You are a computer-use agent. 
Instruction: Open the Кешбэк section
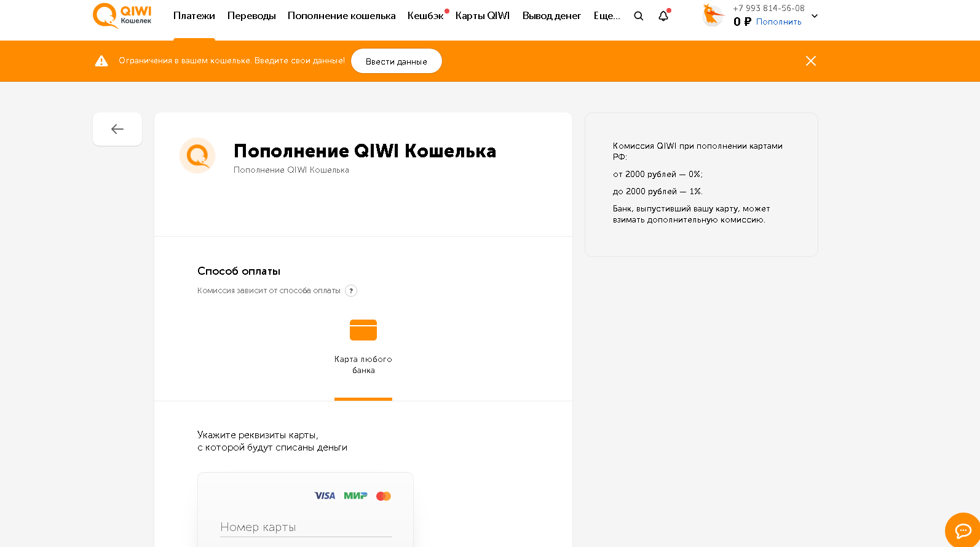[425, 16]
